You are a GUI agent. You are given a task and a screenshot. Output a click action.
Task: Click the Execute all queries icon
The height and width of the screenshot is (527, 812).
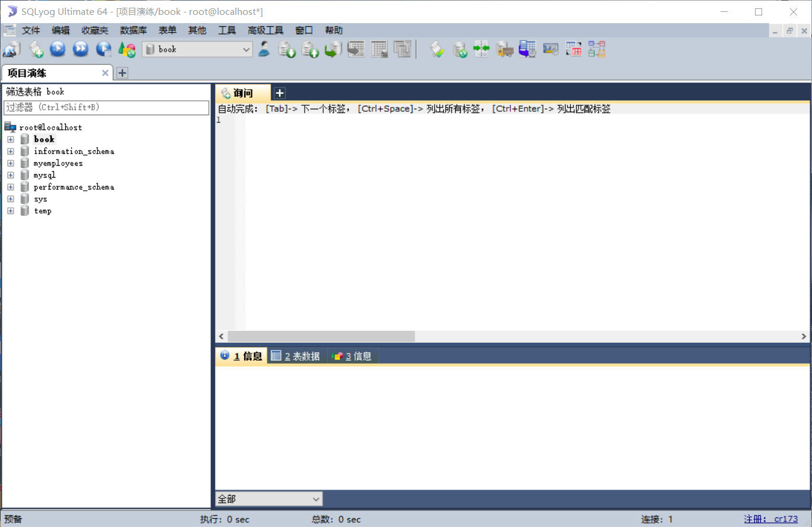tap(81, 49)
